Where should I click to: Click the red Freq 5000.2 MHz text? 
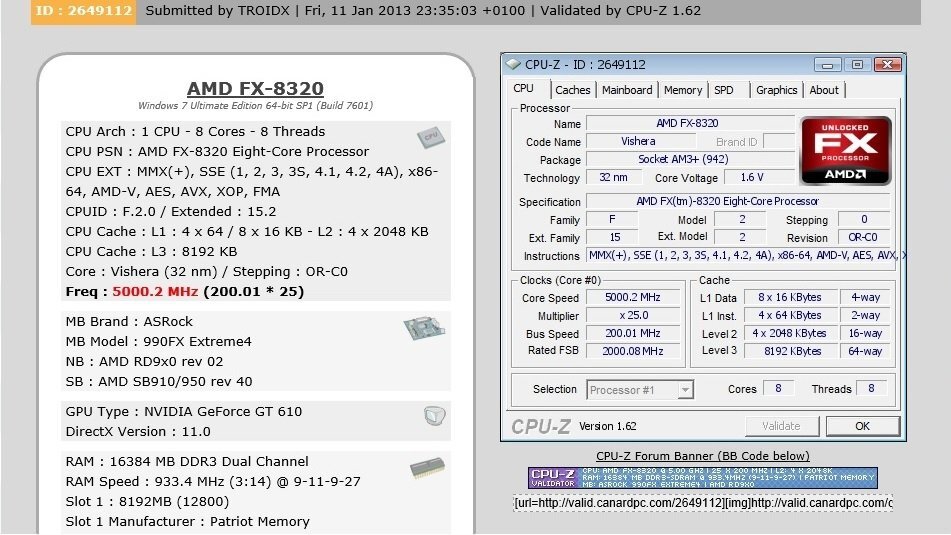(155, 291)
